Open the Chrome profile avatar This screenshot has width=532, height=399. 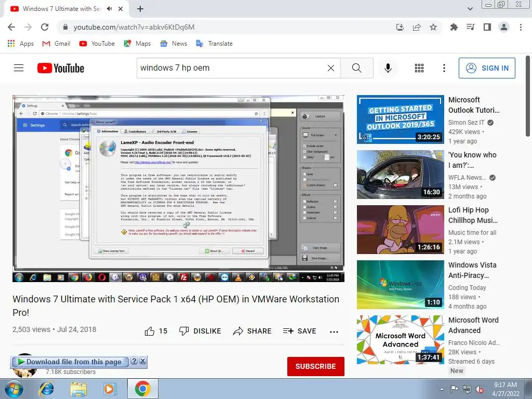click(x=504, y=27)
